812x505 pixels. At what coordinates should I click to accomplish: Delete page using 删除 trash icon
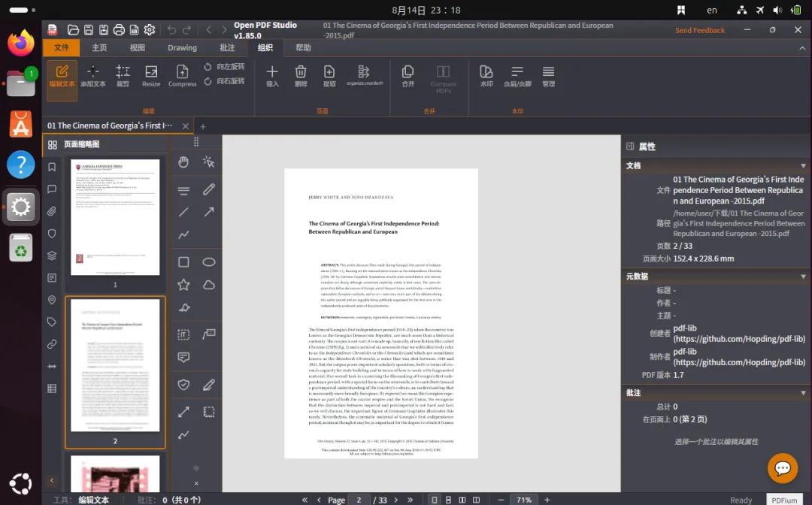[x=301, y=76]
